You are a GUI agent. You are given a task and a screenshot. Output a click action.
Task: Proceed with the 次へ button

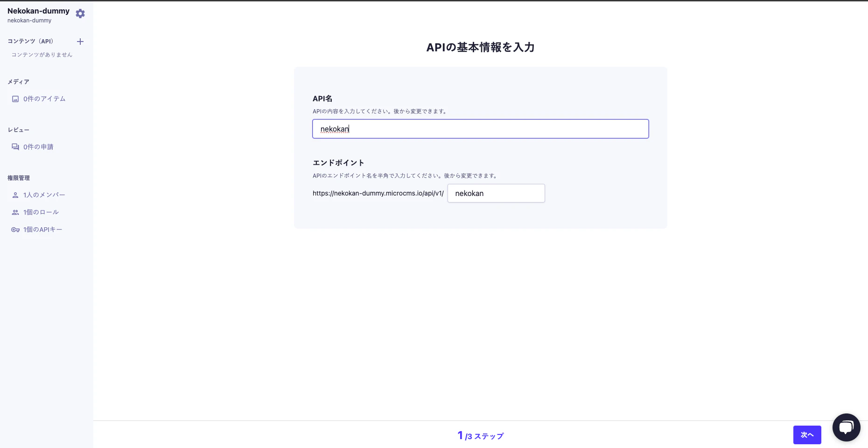807,435
